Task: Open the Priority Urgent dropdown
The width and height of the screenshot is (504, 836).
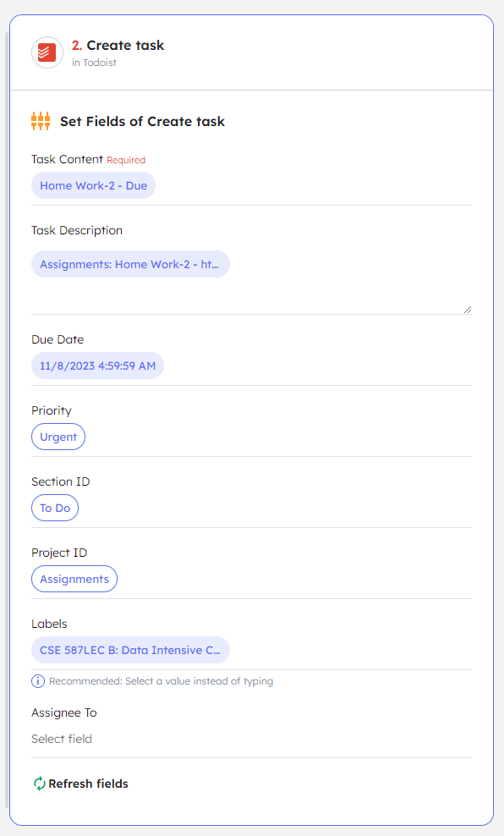Action: pos(58,437)
